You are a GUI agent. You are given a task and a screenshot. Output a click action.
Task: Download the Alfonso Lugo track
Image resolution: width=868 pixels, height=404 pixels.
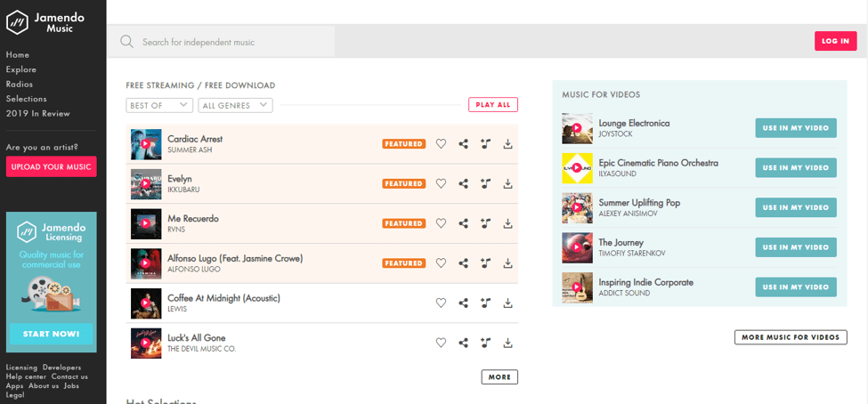click(507, 263)
